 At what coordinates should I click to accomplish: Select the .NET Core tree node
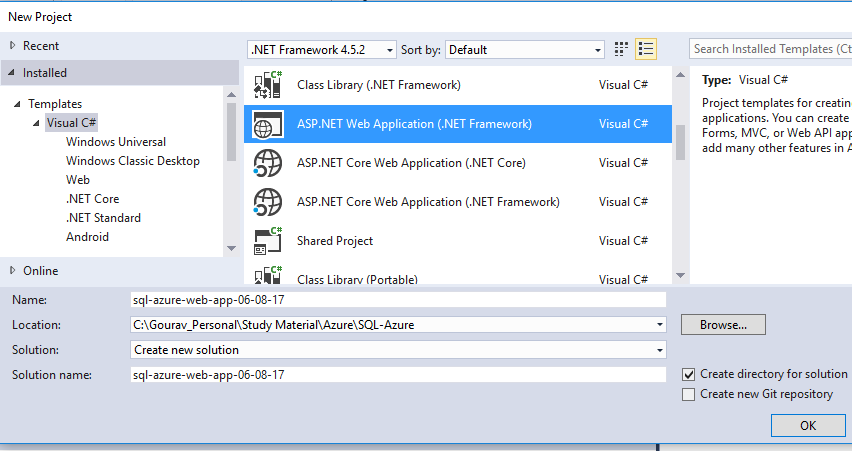coord(92,199)
